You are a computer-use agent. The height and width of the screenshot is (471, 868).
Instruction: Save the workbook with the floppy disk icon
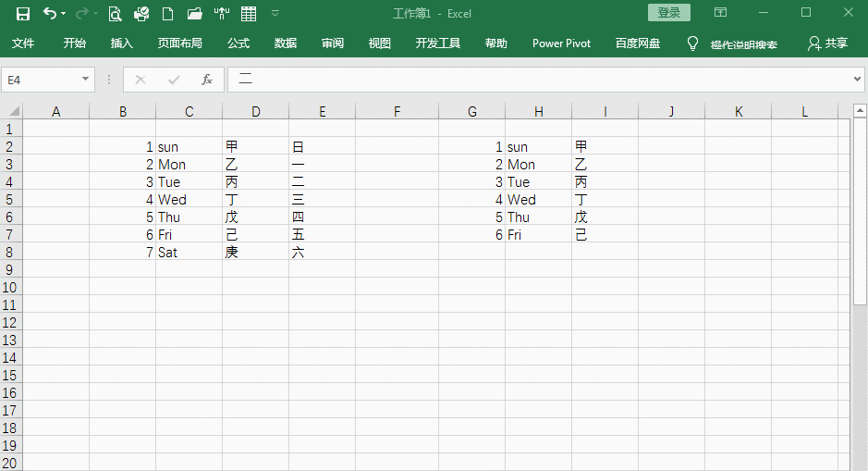[23, 14]
